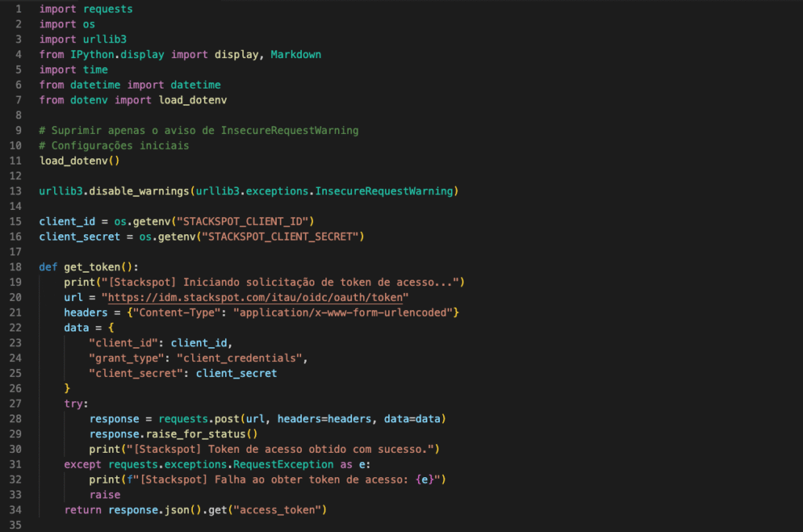Click the 'except' keyword on line 31
This screenshot has width=803, height=532.
(x=82, y=465)
